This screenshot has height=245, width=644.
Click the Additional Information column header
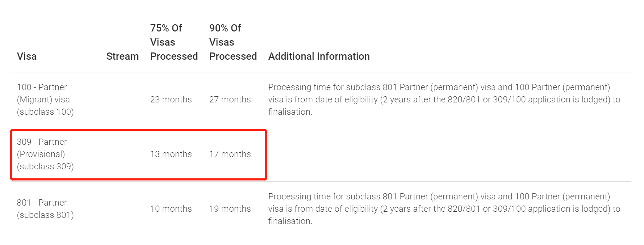[319, 56]
